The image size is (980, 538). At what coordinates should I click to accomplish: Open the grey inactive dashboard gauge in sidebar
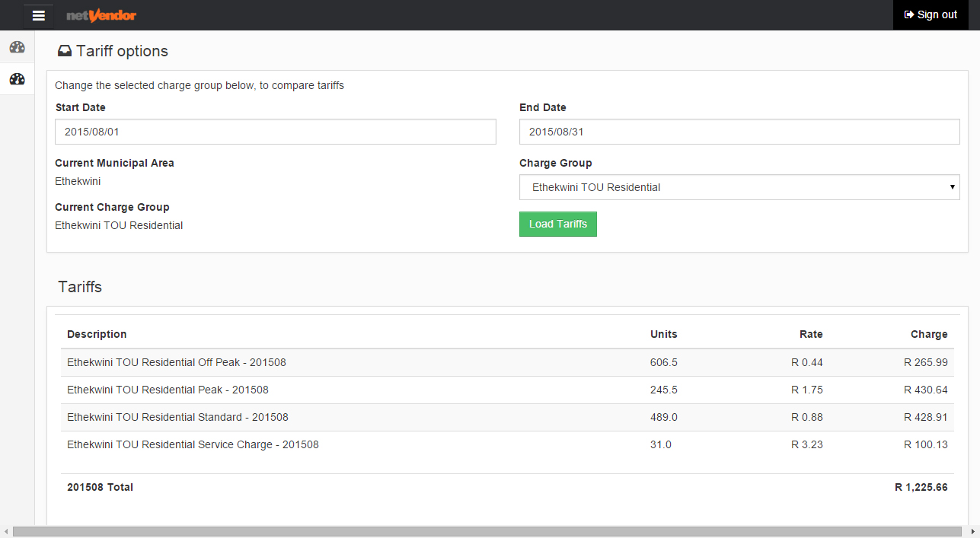(x=17, y=47)
